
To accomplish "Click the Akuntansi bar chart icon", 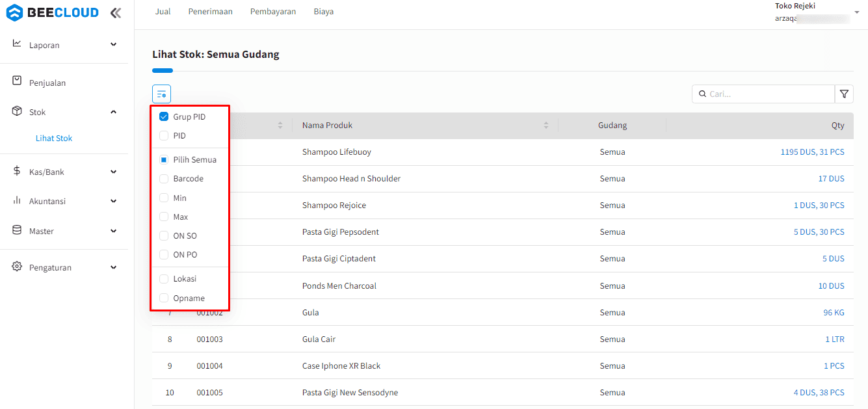I will click(x=17, y=200).
